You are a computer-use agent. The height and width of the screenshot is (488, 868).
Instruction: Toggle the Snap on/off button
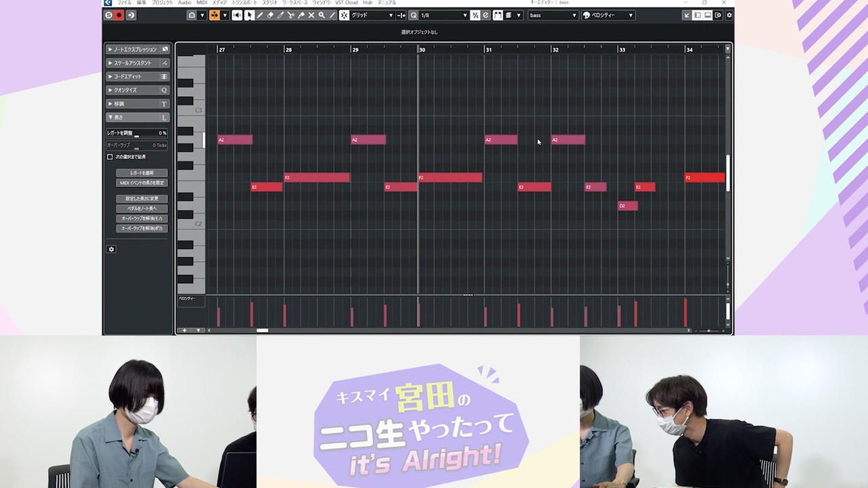[x=344, y=15]
